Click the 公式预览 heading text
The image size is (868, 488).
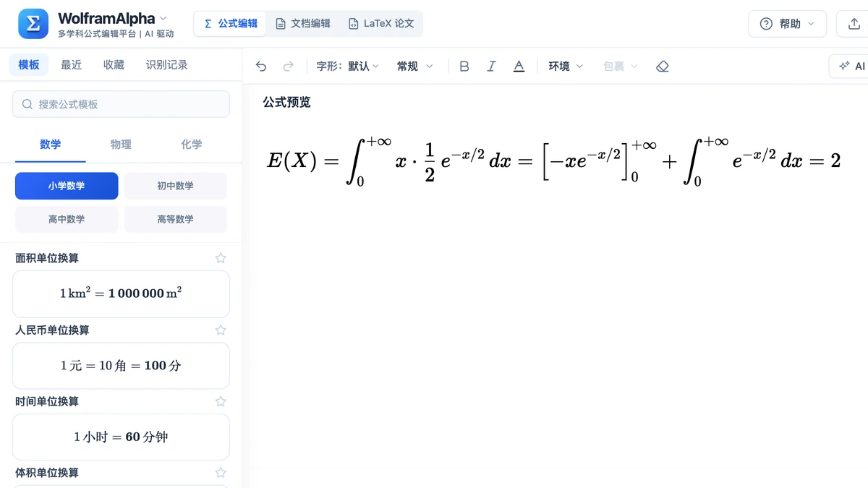tap(286, 102)
